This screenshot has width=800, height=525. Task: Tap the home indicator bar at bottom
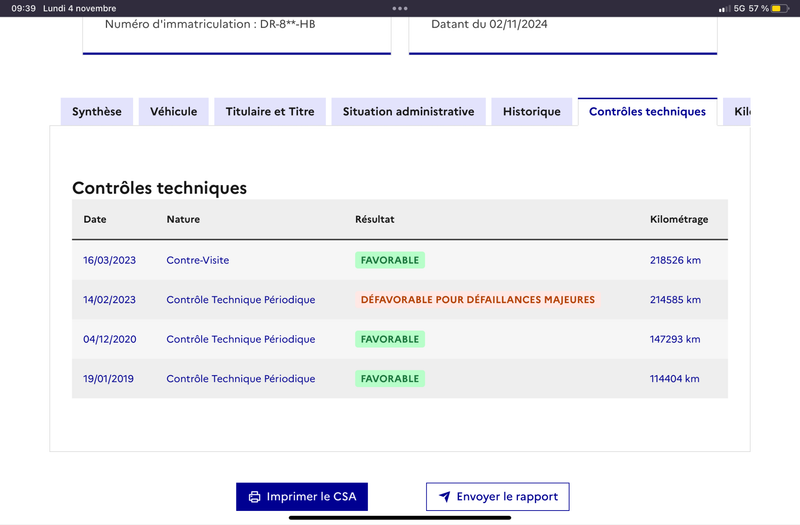coord(400,517)
